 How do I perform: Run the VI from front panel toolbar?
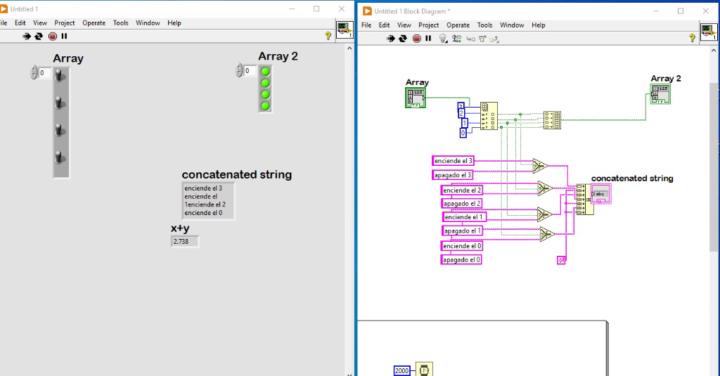pyautogui.click(x=27, y=36)
